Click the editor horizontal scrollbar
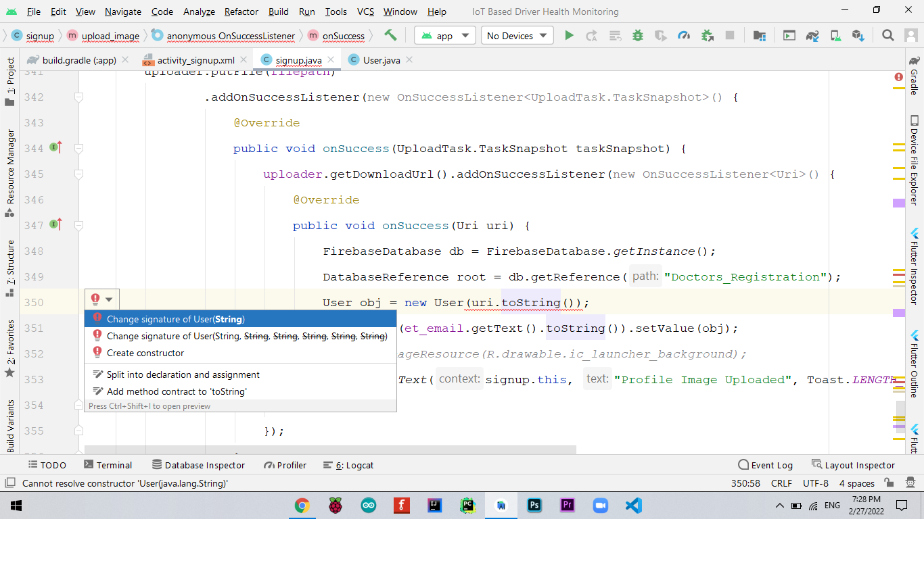This screenshot has width=924, height=588. 330,449
